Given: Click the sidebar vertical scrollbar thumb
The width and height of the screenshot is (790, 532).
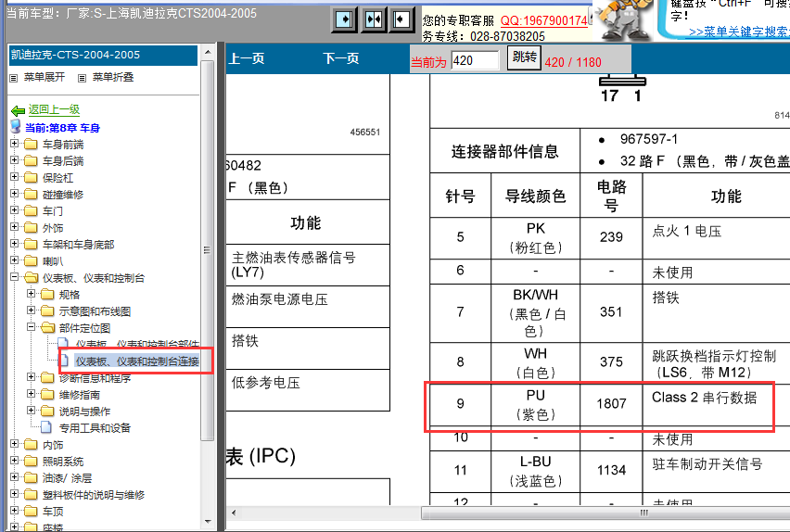Looking at the screenshot, I should pos(207,250).
